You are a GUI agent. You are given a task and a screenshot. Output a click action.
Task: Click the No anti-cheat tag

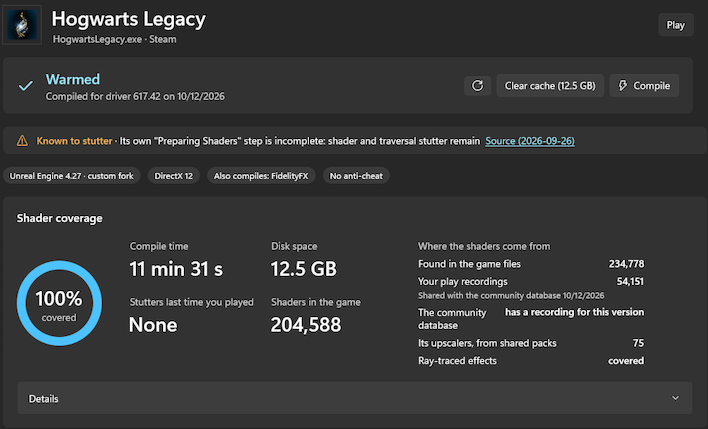pyautogui.click(x=356, y=176)
